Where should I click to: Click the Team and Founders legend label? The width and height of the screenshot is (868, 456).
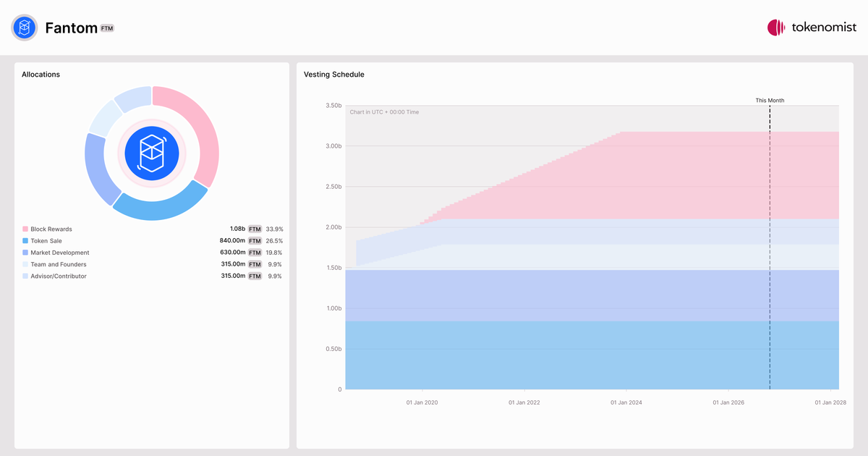(59, 264)
